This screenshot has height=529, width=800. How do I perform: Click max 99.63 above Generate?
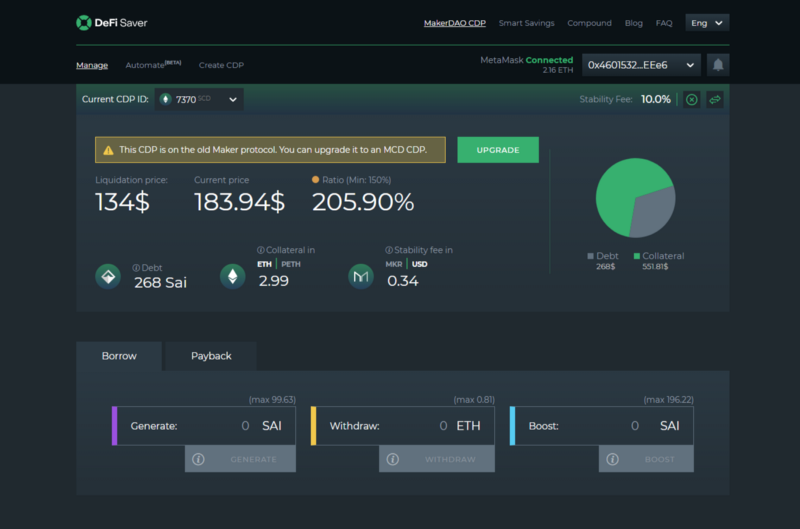[x=272, y=399]
